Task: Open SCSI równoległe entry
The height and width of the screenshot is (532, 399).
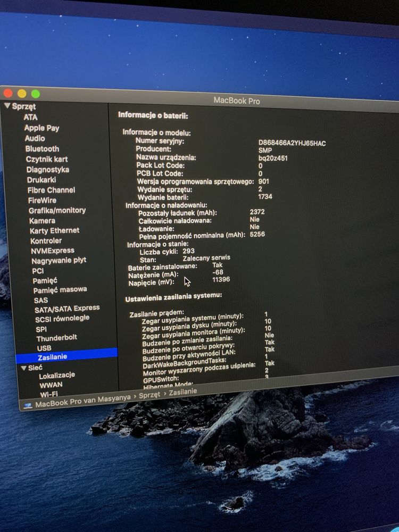Action: click(x=62, y=319)
